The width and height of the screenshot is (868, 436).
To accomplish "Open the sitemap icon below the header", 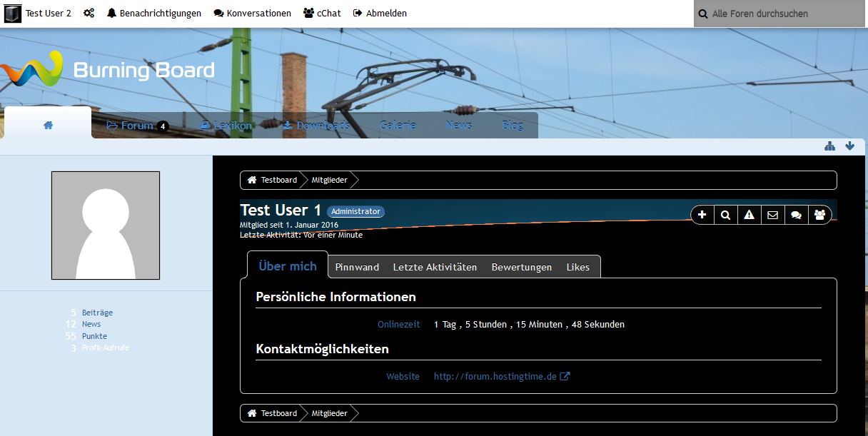I will tap(829, 146).
